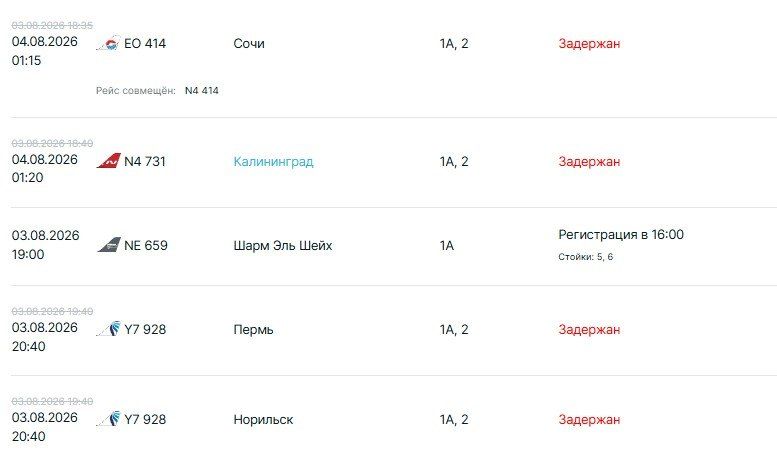Image resolution: width=777 pixels, height=462 pixels.
Task: Click the Стойки: 5, 6 counters info
Action: pos(586,257)
